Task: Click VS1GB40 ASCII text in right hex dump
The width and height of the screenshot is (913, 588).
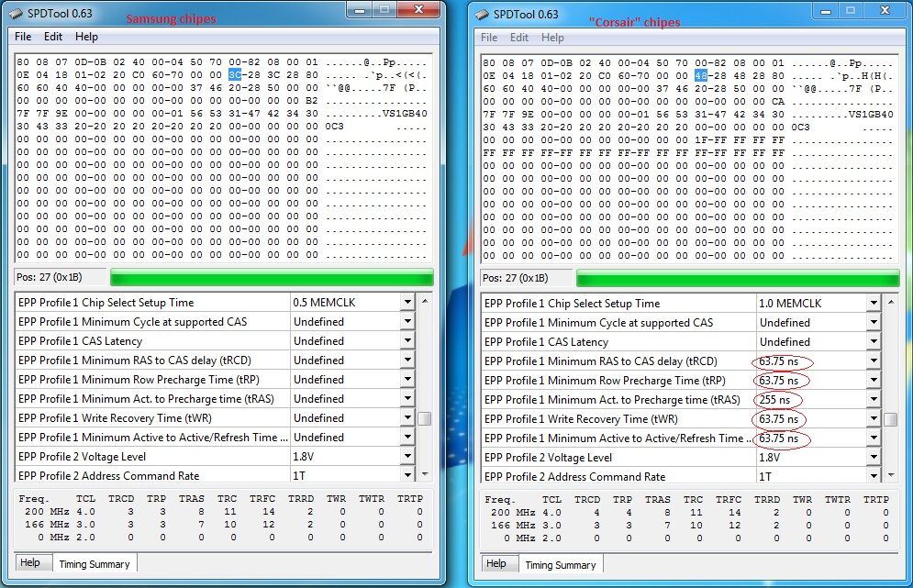Action: [871, 114]
